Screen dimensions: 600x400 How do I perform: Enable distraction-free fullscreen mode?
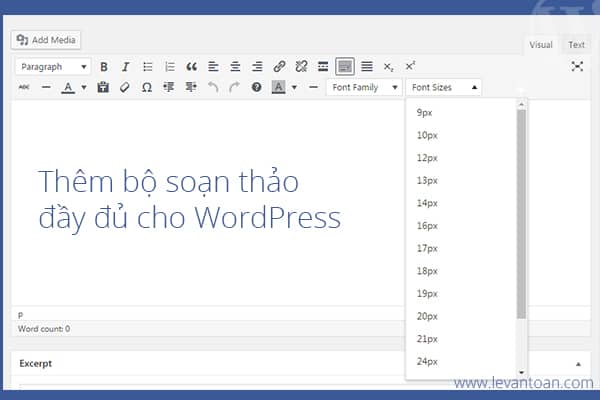(577, 66)
